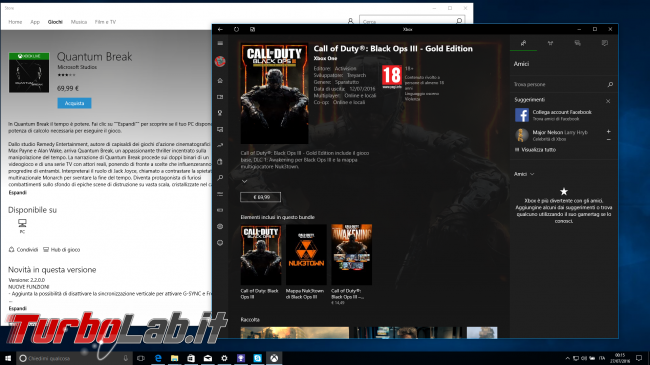Open the Windows Start menu
The width and height of the screenshot is (650, 365).
[x=8, y=358]
